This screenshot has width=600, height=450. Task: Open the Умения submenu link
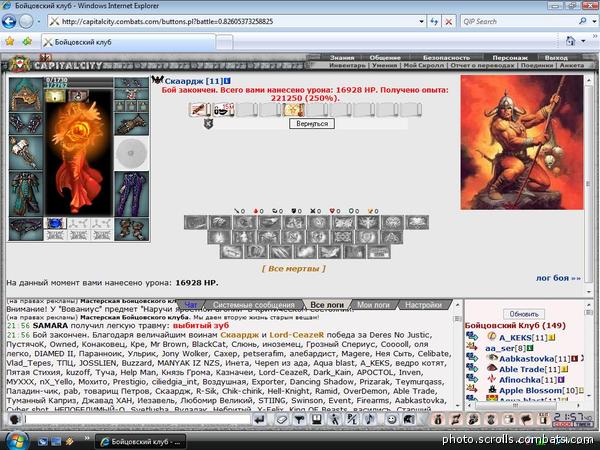[x=384, y=65]
